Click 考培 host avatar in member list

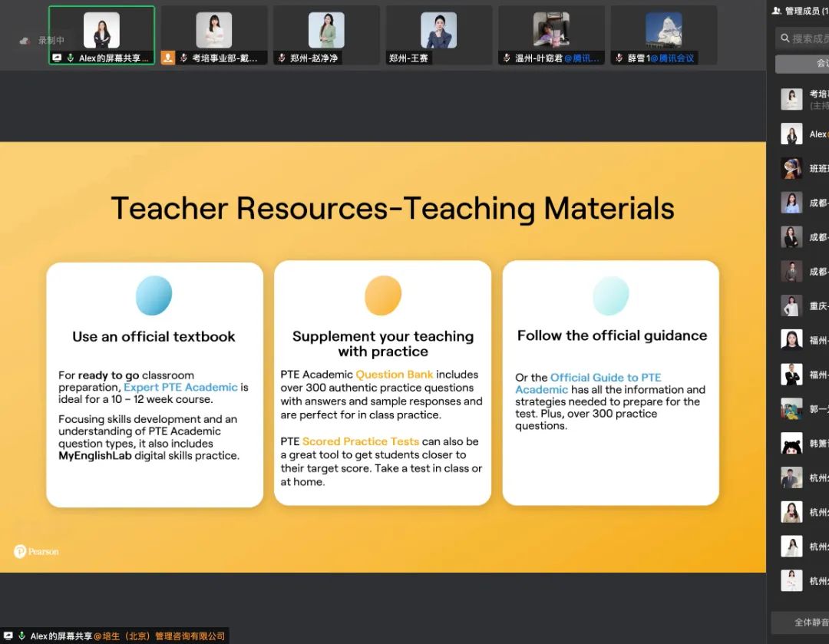(791, 100)
